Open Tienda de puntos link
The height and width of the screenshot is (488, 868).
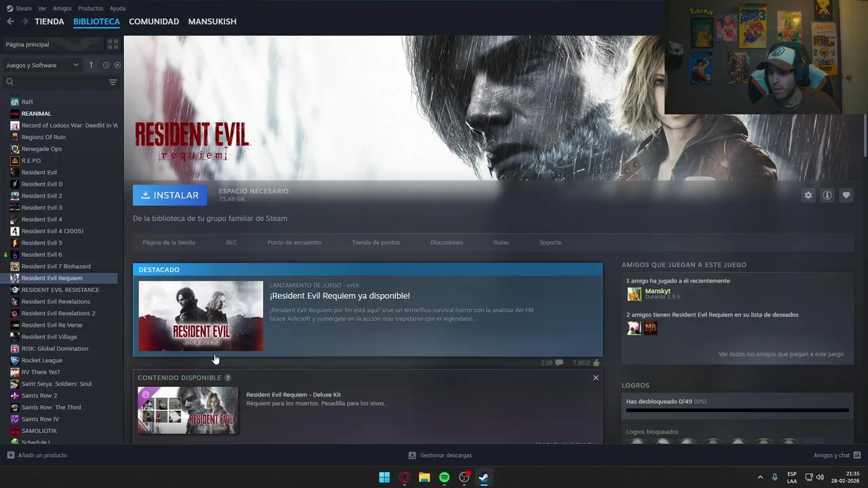pyautogui.click(x=376, y=243)
